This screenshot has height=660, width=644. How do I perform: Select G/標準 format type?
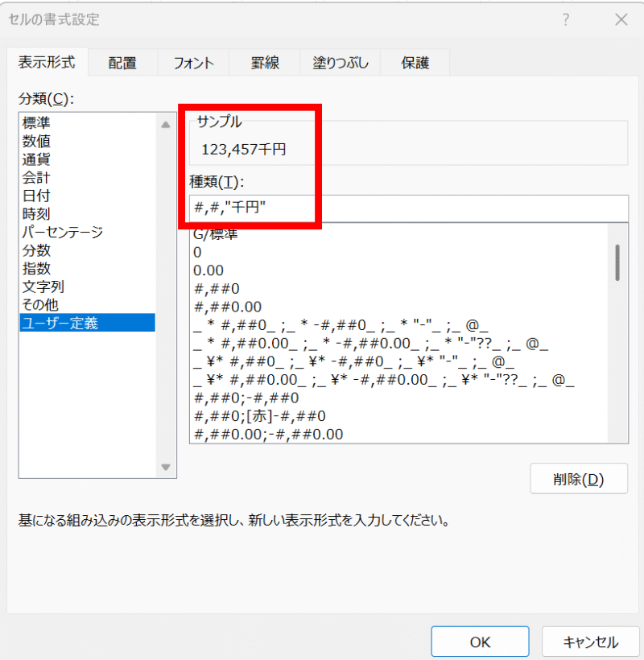pos(399,233)
